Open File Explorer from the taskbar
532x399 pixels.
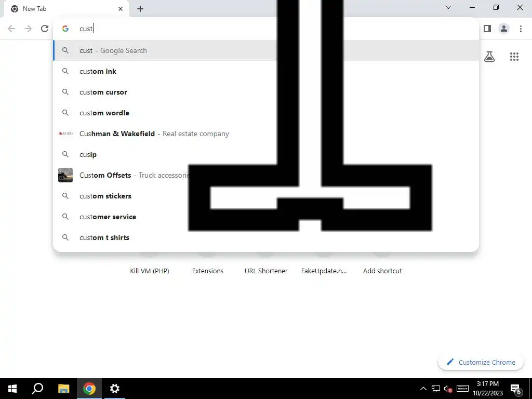(63, 389)
